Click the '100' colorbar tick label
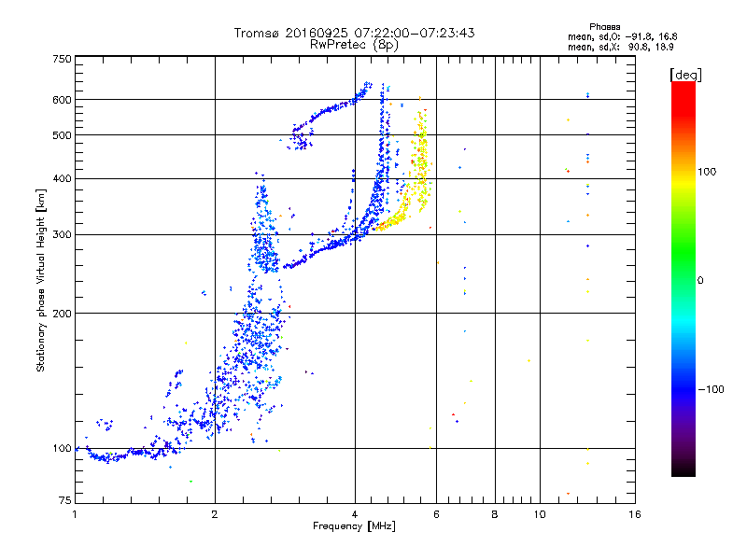747x560 pixels. coord(707,172)
